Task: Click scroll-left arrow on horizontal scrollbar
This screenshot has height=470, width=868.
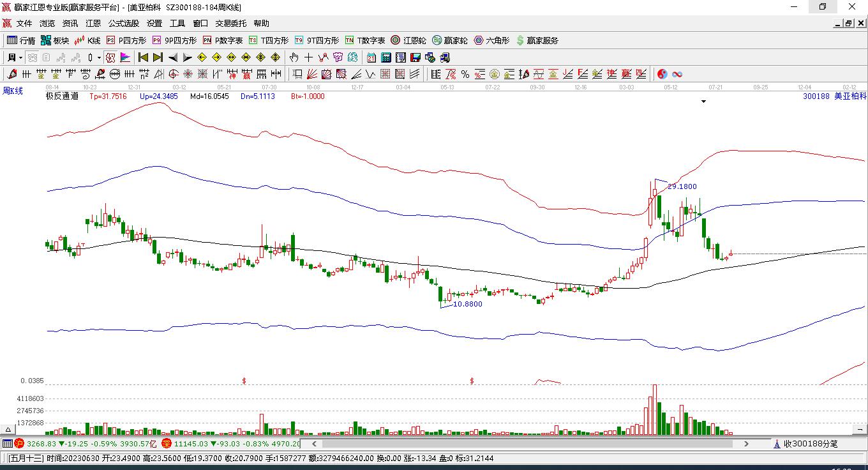Action: (x=314, y=443)
